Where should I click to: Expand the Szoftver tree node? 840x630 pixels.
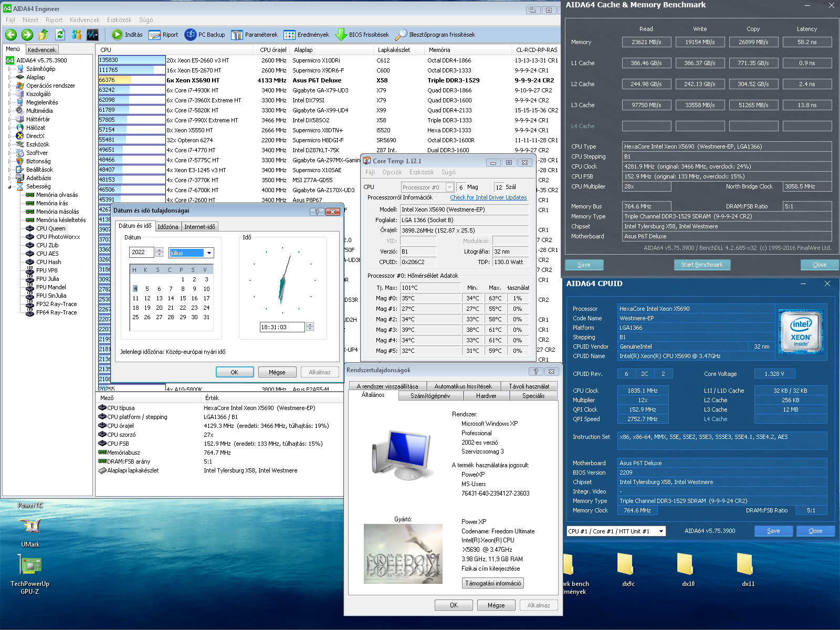(x=10, y=153)
